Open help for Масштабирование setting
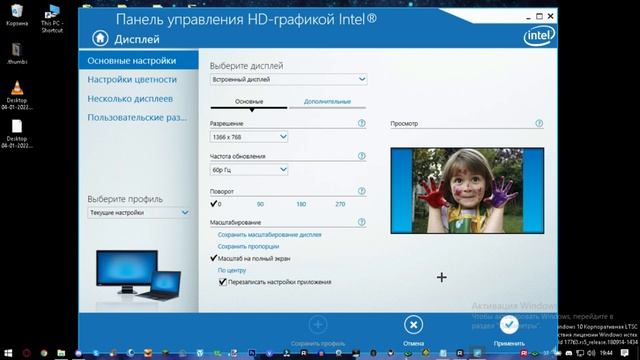 [x=362, y=222]
